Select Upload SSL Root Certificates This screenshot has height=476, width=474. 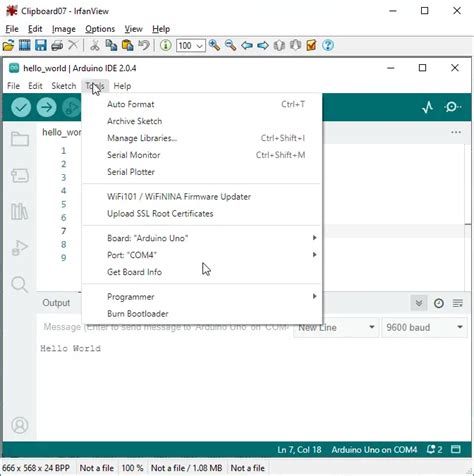click(202, 214)
